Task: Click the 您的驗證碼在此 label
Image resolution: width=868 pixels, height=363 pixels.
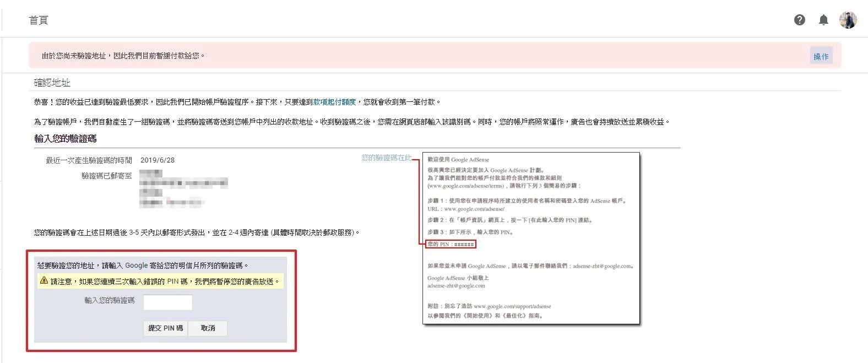Action: [x=387, y=158]
